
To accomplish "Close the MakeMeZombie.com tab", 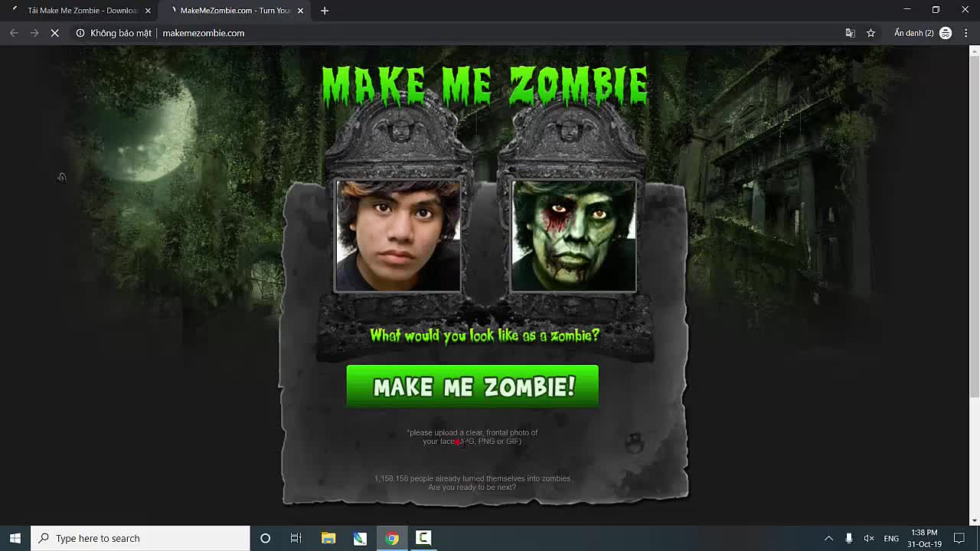I will click(300, 11).
